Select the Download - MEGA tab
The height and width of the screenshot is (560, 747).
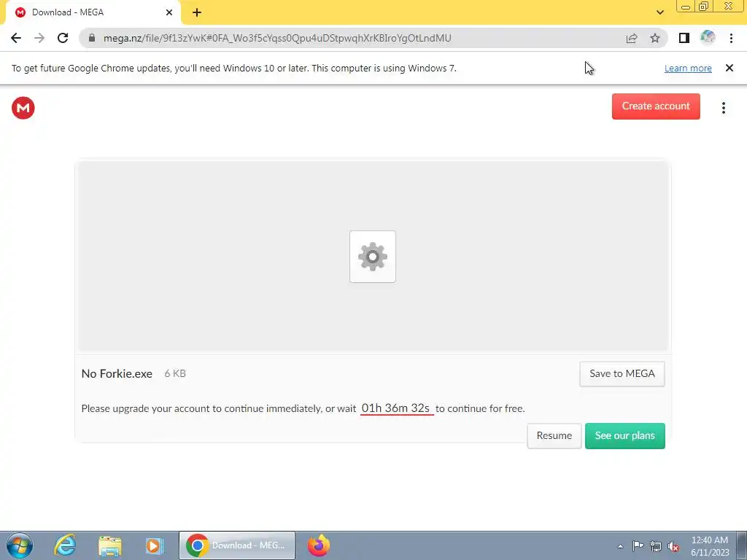click(93, 12)
